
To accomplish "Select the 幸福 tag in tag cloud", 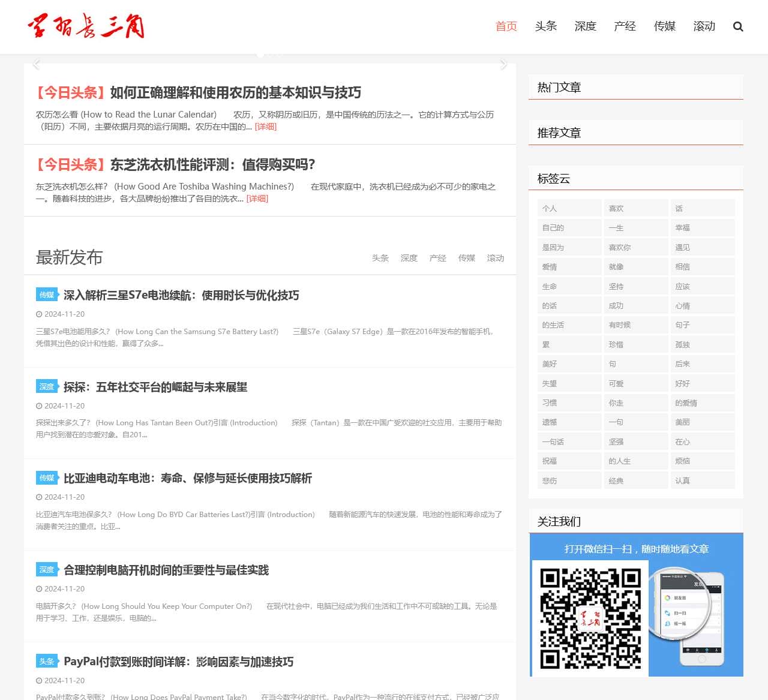I will [703, 228].
